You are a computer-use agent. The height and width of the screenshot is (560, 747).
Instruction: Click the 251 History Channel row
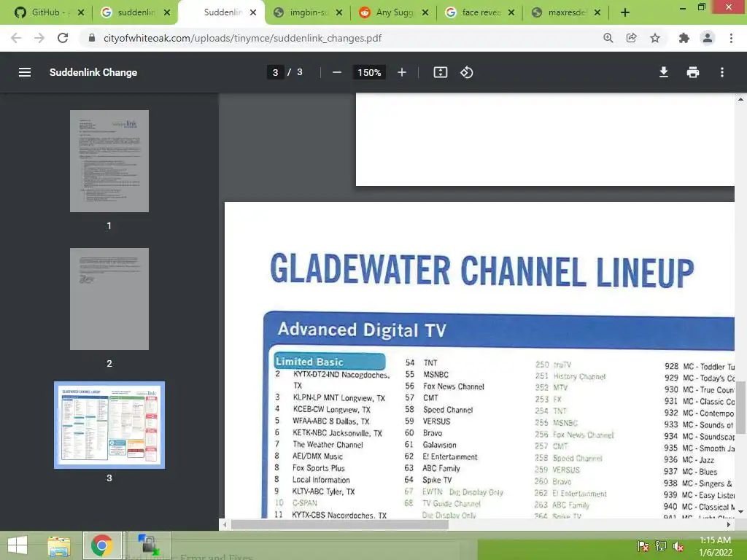(x=570, y=376)
